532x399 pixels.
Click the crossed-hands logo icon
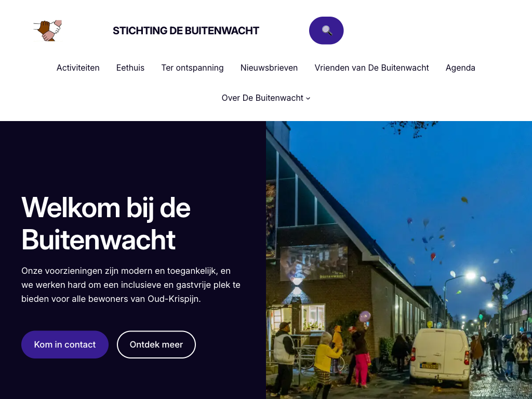click(47, 31)
